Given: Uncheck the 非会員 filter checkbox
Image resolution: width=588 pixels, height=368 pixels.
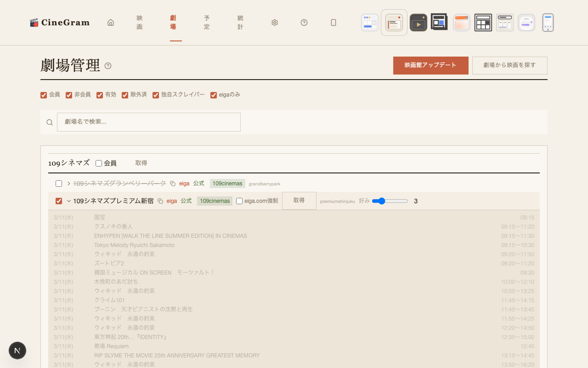Looking at the screenshot, I should tap(69, 95).
